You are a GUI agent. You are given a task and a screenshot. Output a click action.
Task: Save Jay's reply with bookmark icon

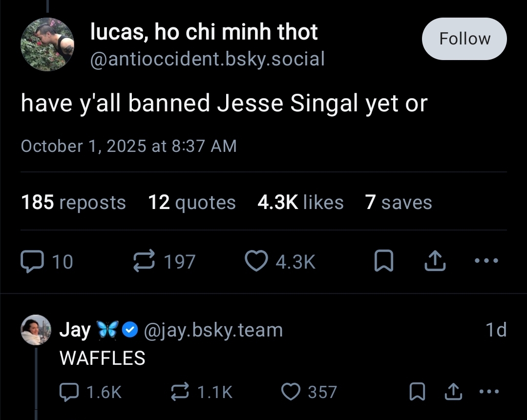coord(416,392)
